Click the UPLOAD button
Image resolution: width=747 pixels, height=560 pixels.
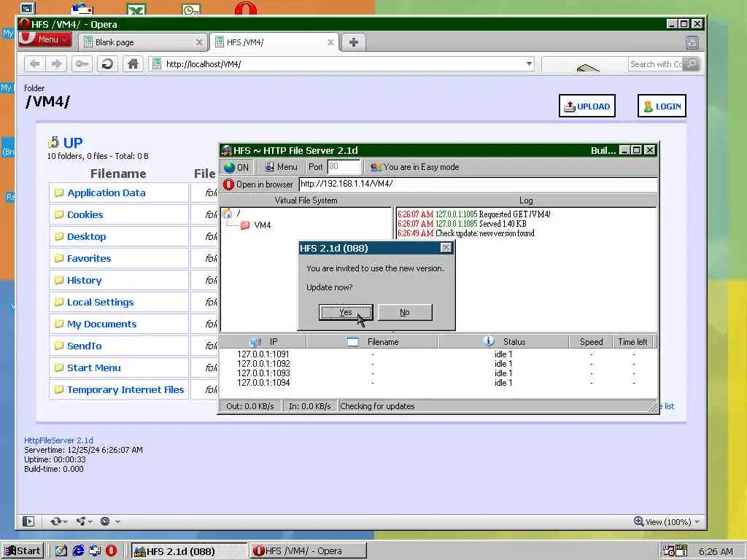(587, 106)
